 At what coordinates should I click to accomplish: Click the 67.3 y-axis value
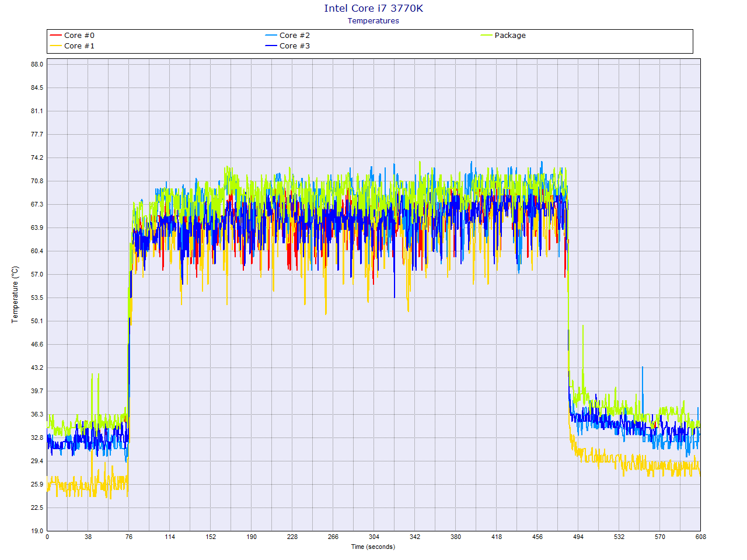click(x=37, y=204)
